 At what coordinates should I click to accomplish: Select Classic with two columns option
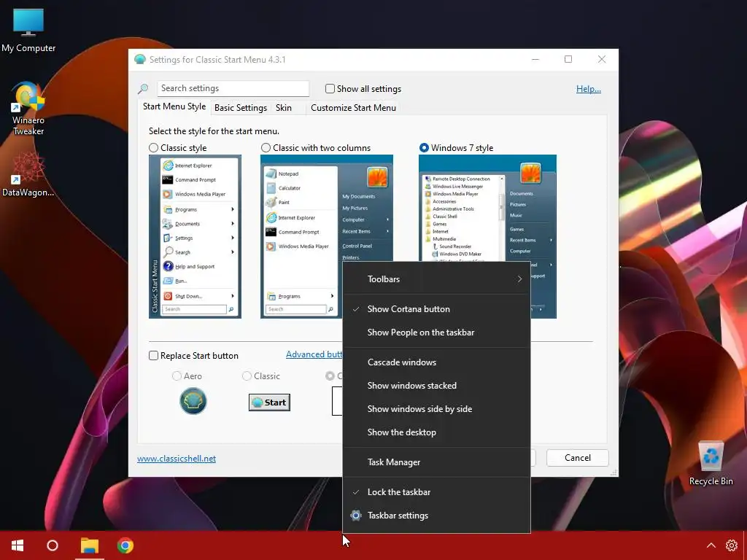pyautogui.click(x=266, y=147)
